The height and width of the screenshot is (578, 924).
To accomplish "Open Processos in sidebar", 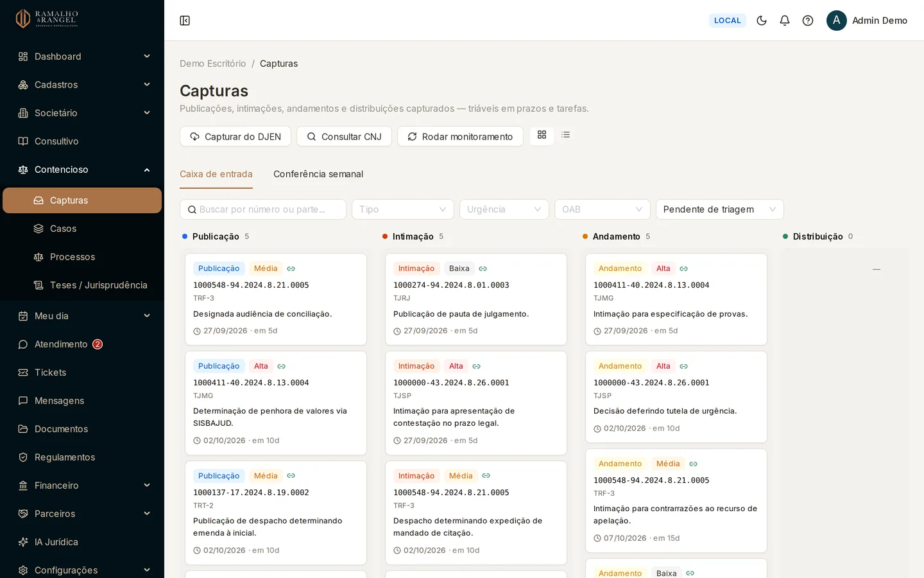I will point(82,257).
